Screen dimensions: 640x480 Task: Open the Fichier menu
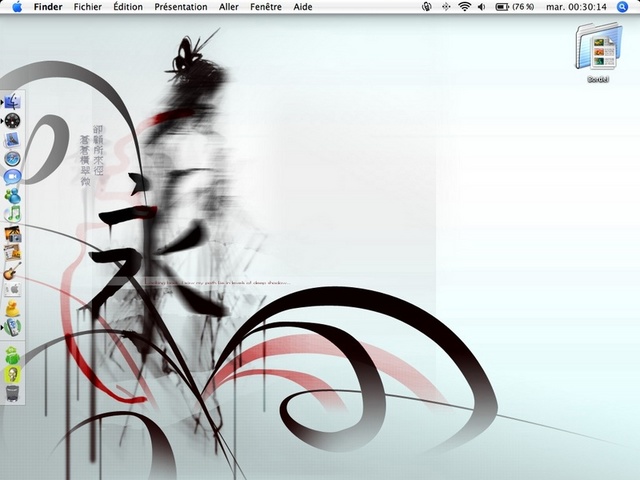click(88, 7)
